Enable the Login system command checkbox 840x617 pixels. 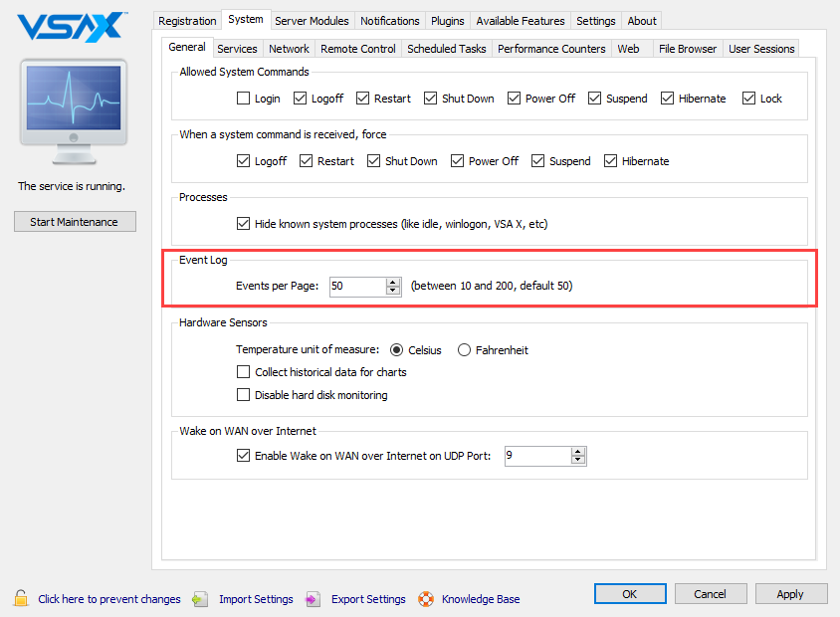(x=242, y=99)
